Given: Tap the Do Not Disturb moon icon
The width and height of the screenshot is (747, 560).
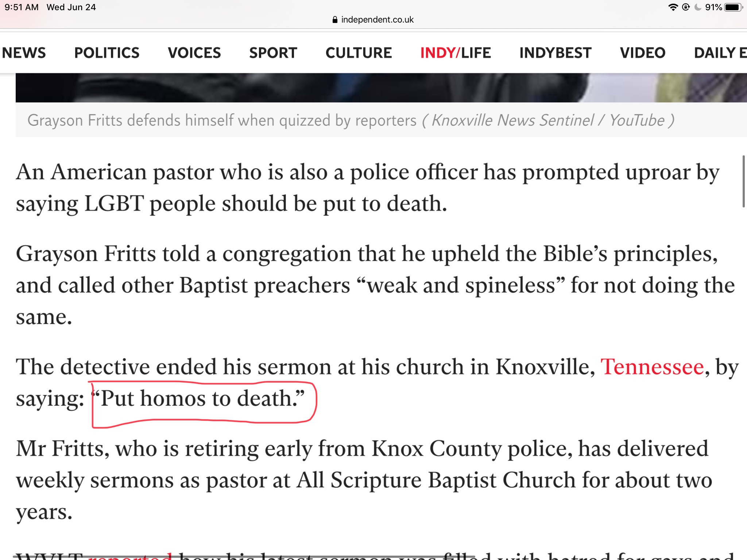Looking at the screenshot, I should pos(698,7).
